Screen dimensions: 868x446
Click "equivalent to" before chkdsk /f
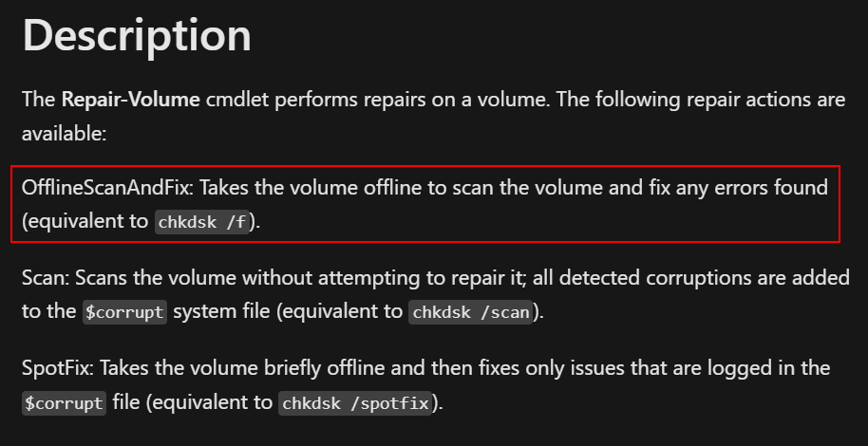(88, 222)
